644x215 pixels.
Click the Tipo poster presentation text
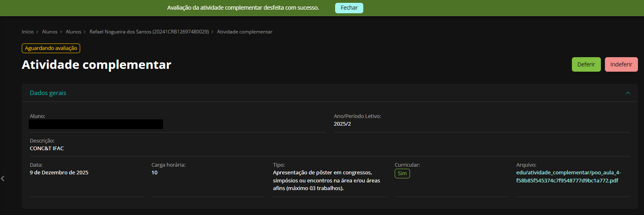326,180
